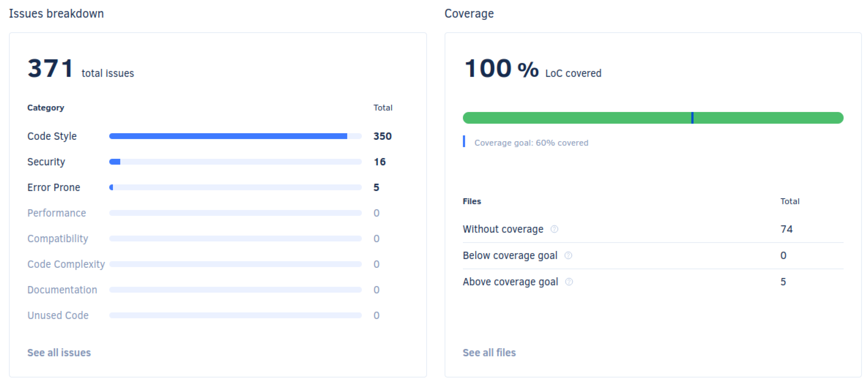Image resolution: width=868 pixels, height=384 pixels.
Task: Select the Security category label
Action: click(46, 162)
